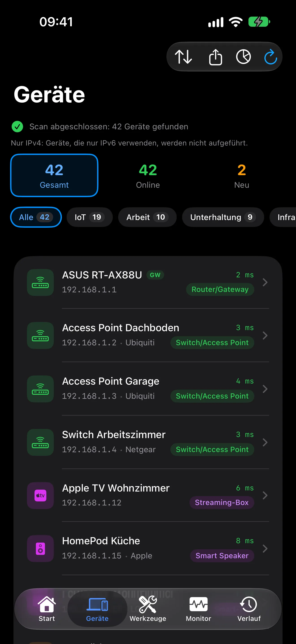Viewport: 296px width, 644px height.
Task: Open the Start tab
Action: [47, 609]
